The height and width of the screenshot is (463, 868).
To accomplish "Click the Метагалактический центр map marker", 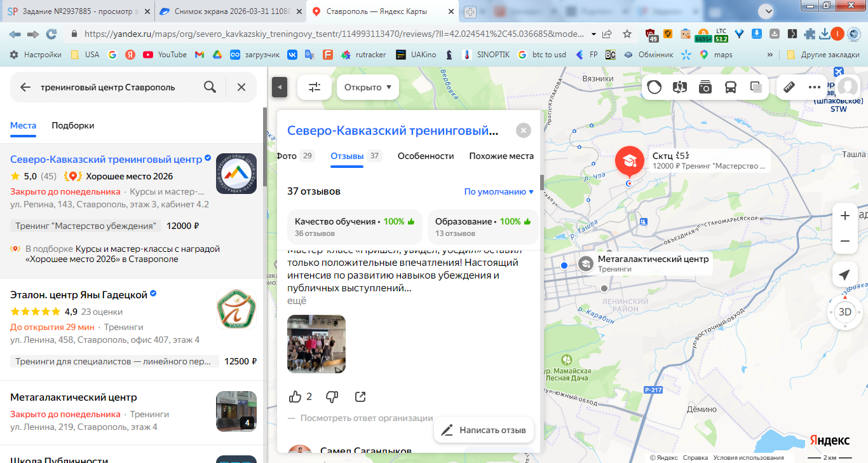I will [586, 264].
